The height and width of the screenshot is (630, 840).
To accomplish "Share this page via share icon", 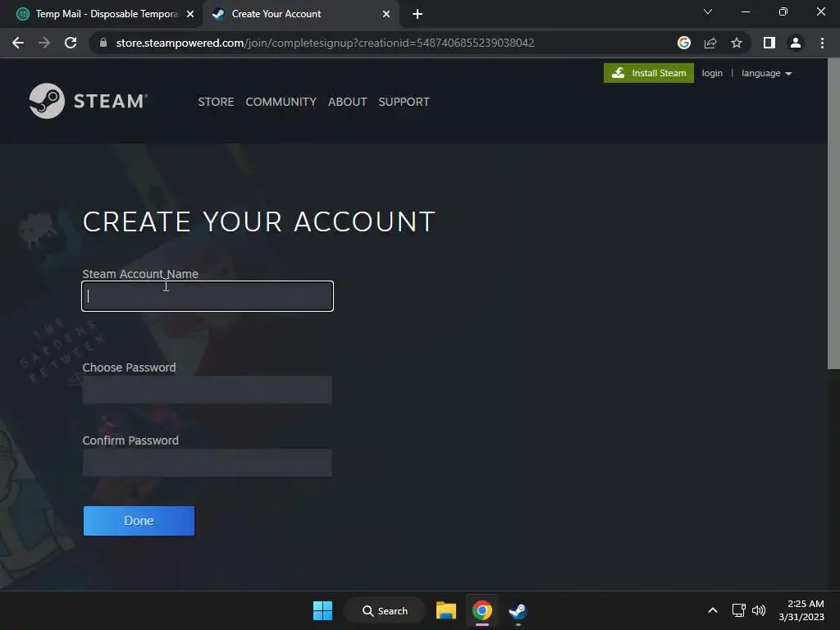I will pyautogui.click(x=710, y=43).
